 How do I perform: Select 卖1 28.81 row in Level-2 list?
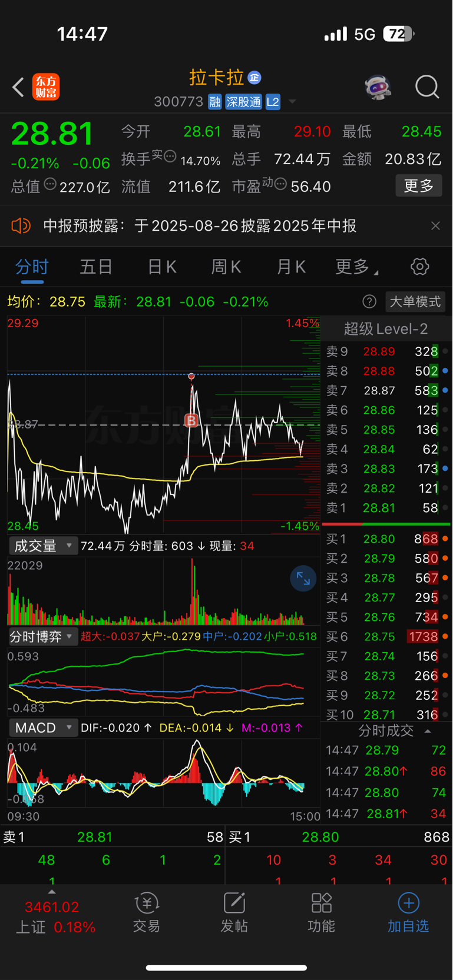386,508
